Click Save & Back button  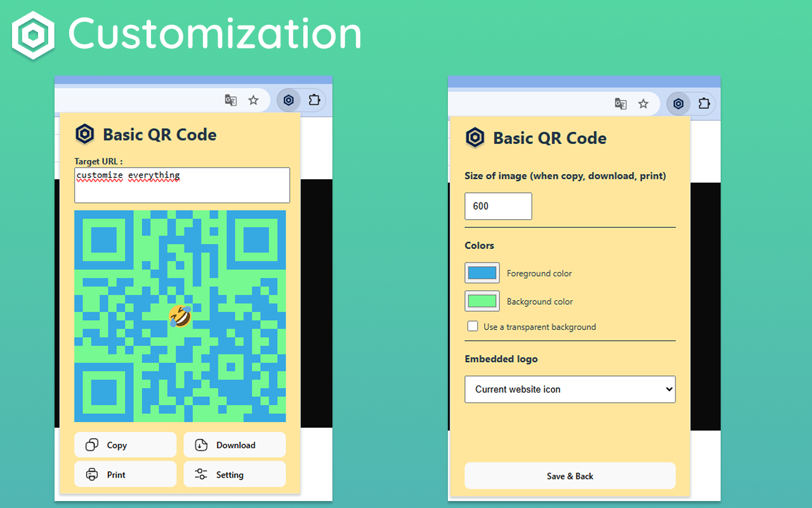[570, 476]
